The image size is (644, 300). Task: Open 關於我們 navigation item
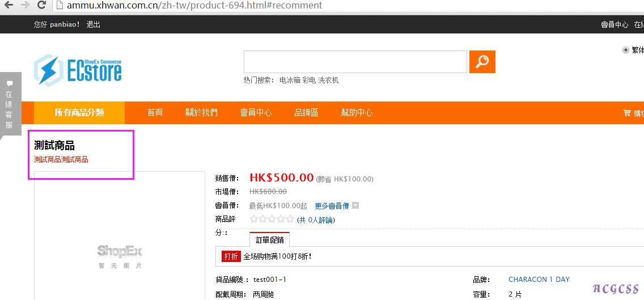click(201, 113)
